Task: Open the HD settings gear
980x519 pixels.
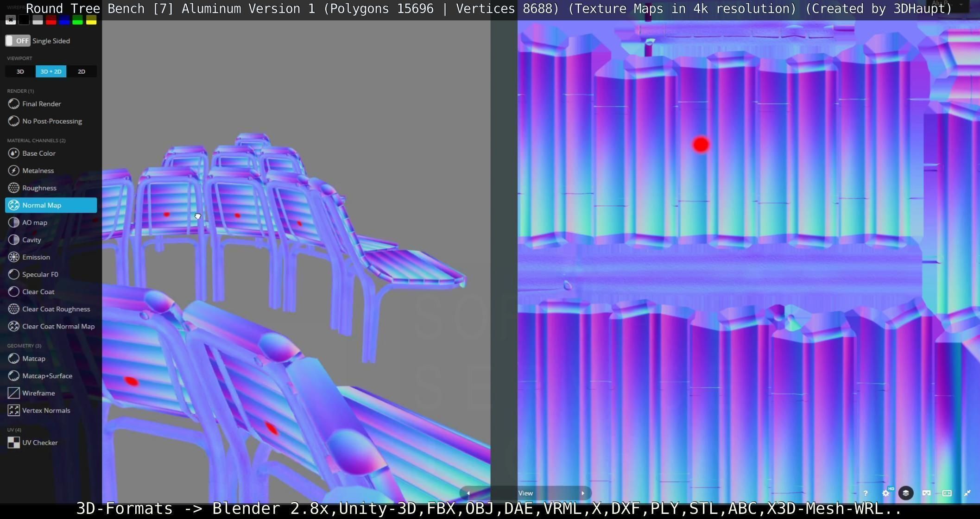Action: click(885, 493)
